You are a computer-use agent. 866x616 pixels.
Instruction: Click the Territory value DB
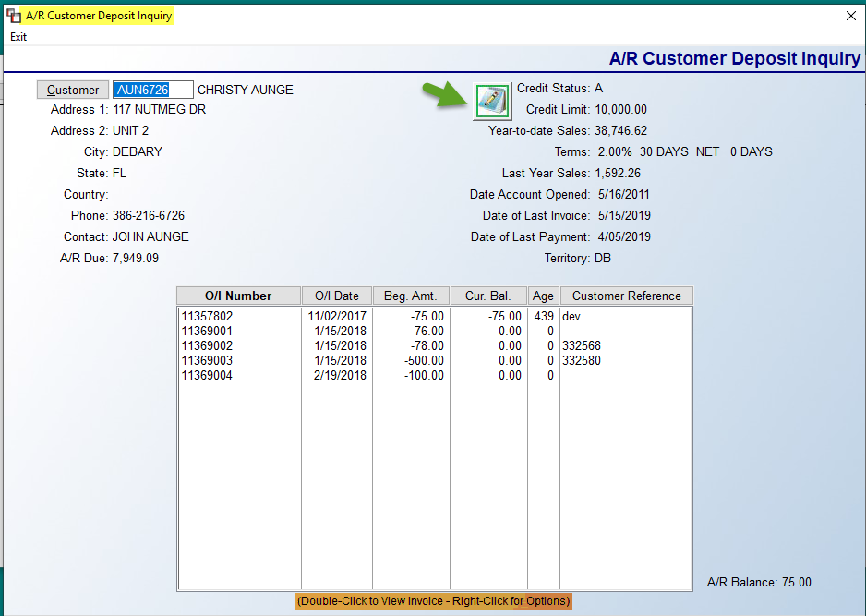603,258
